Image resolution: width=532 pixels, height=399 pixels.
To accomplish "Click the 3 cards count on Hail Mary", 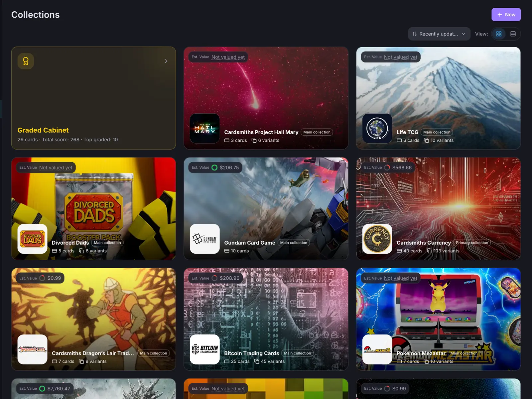I will 236,140.
